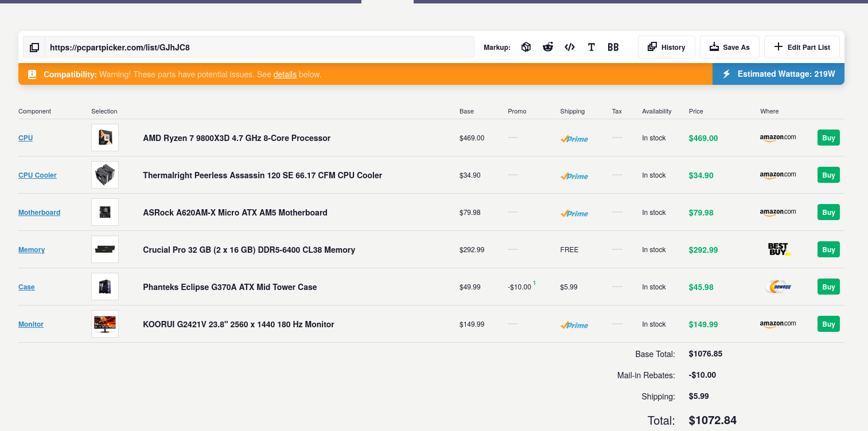The width and height of the screenshot is (868, 431).
Task: Open the Ryzen 7 9800X3D product thumbnail
Action: pyautogui.click(x=105, y=138)
